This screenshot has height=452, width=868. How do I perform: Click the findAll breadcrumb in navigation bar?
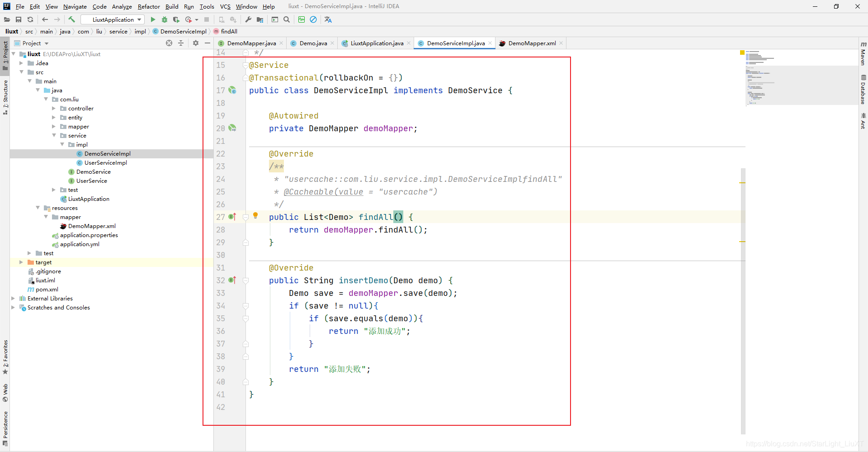229,31
